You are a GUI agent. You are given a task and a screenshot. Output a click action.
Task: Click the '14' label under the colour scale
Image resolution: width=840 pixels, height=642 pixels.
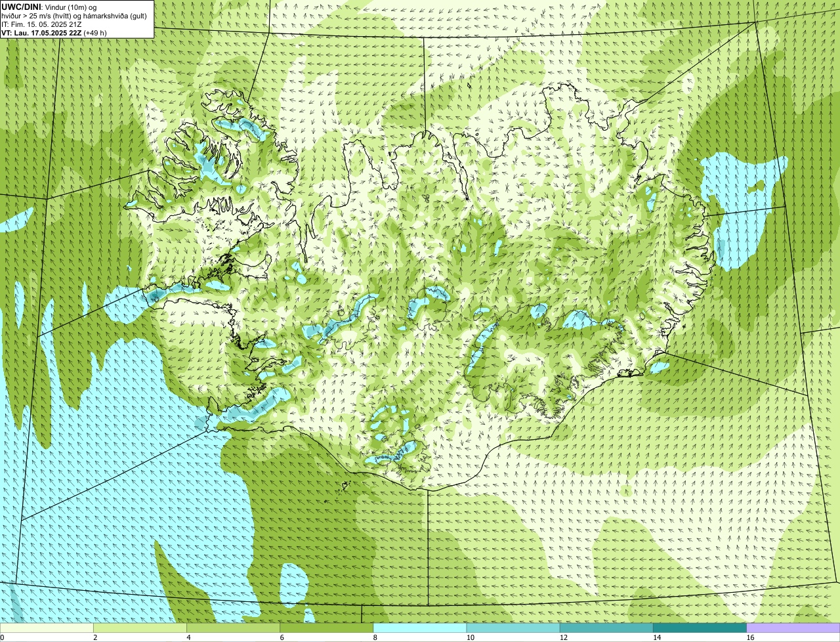pyautogui.click(x=656, y=637)
